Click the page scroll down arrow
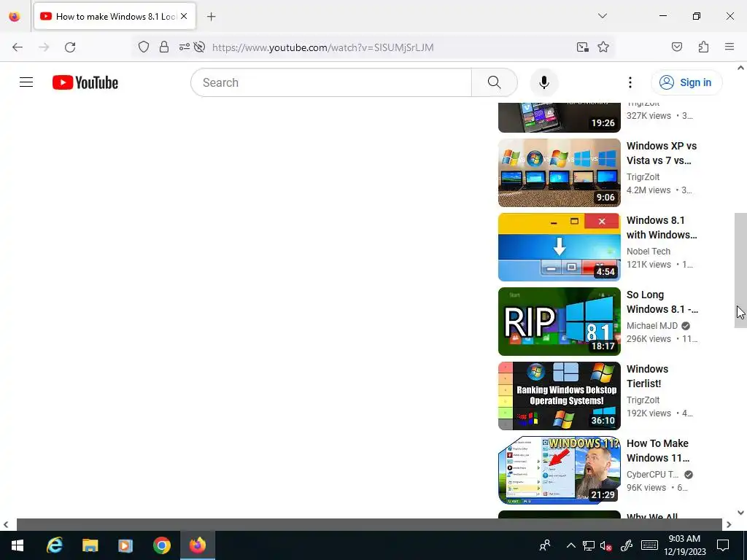 [x=740, y=513]
